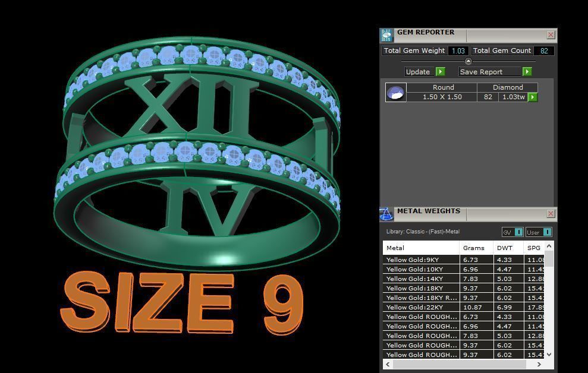Click the Total Gem Weight label
Viewport: 588px width, 373px height.
414,50
